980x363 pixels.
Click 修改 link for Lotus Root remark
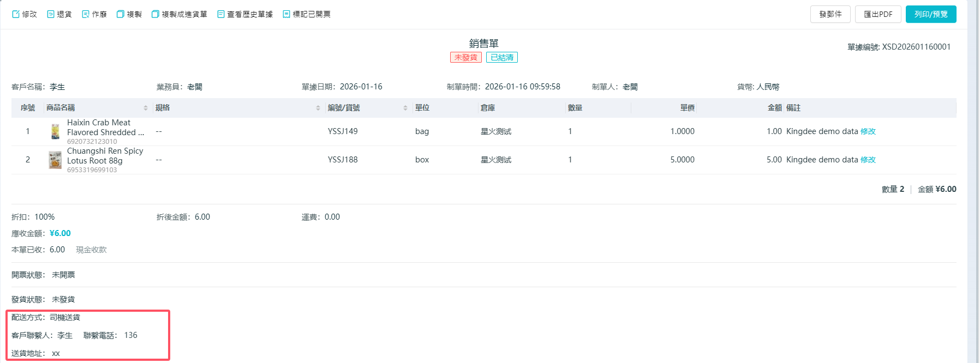(x=868, y=160)
